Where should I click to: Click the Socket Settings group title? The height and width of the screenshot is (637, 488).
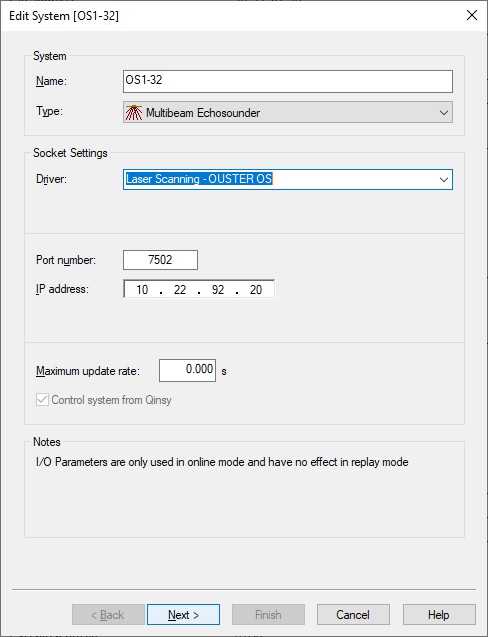coord(70,153)
